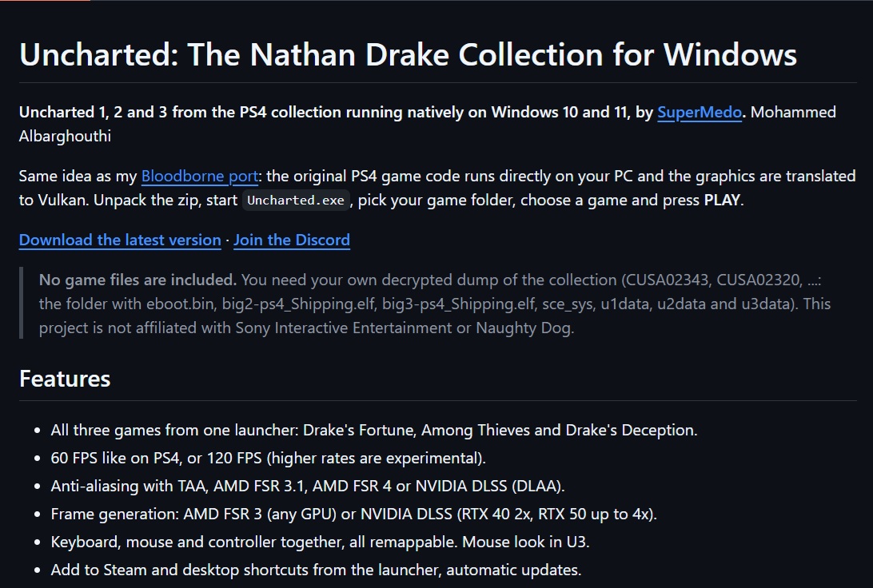Open the Join the Discord link

[292, 240]
